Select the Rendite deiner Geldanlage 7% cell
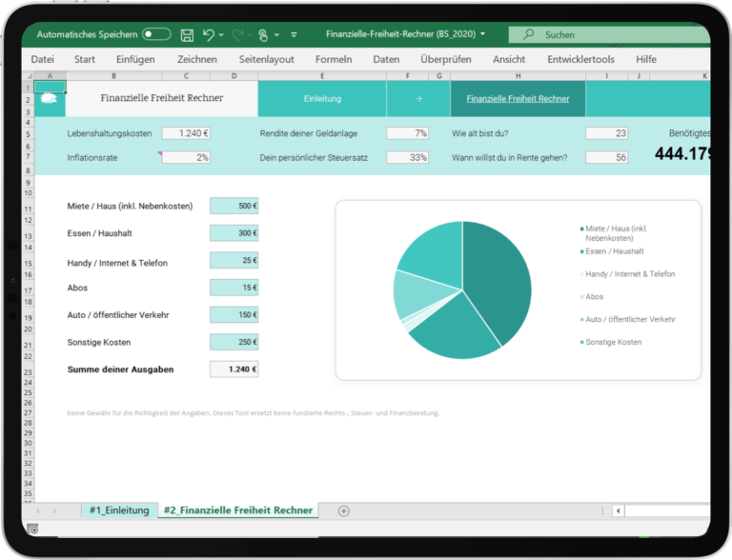Viewport: 732px width, 560px height. click(408, 133)
